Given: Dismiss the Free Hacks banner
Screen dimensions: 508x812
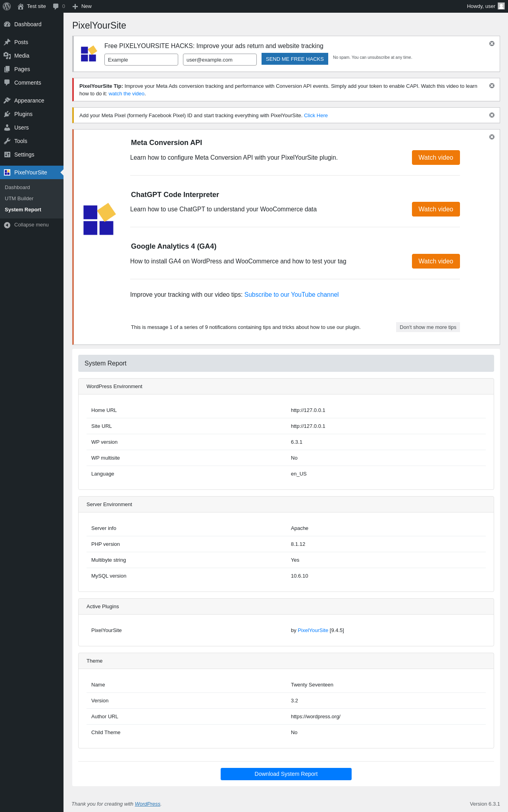Looking at the screenshot, I should (492, 44).
